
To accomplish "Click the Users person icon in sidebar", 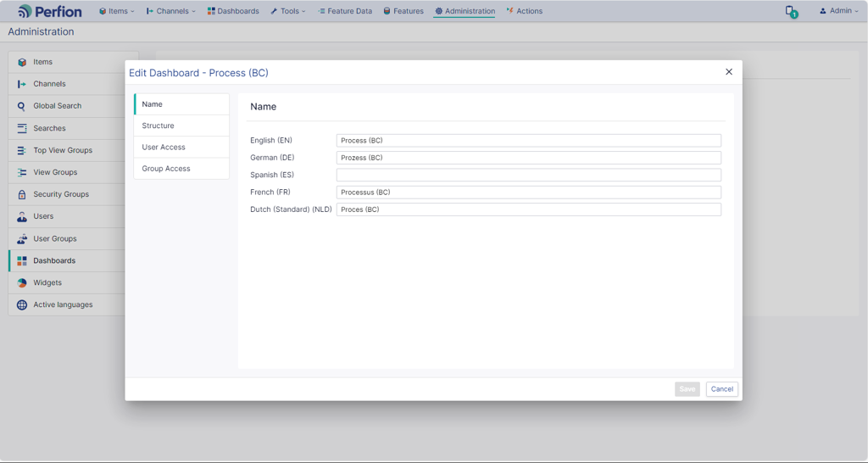I will (x=21, y=216).
